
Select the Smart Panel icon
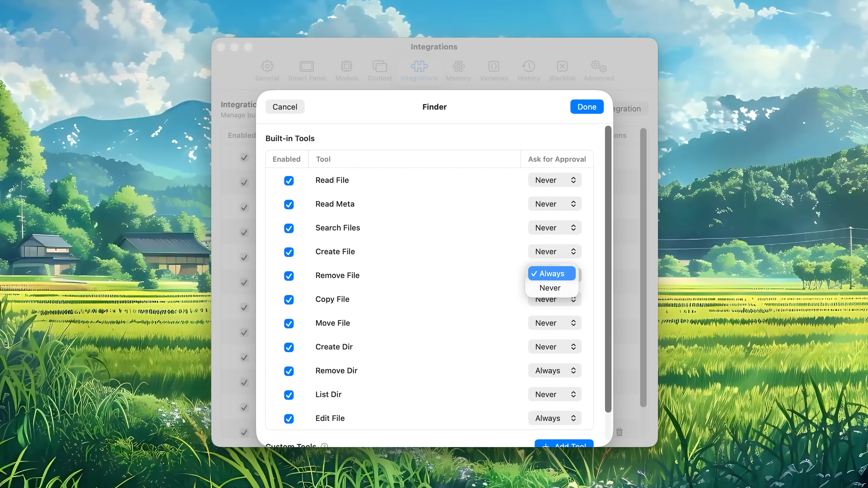[x=307, y=70]
